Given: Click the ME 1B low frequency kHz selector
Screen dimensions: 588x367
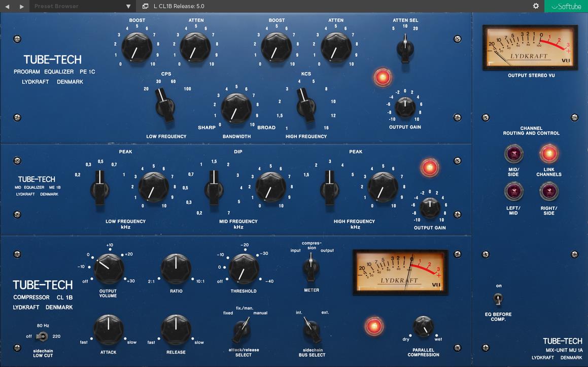Looking at the screenshot, I should pos(100,188).
